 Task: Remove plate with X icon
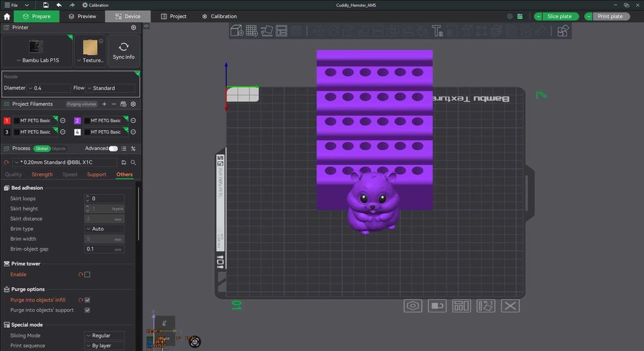[x=510, y=306]
